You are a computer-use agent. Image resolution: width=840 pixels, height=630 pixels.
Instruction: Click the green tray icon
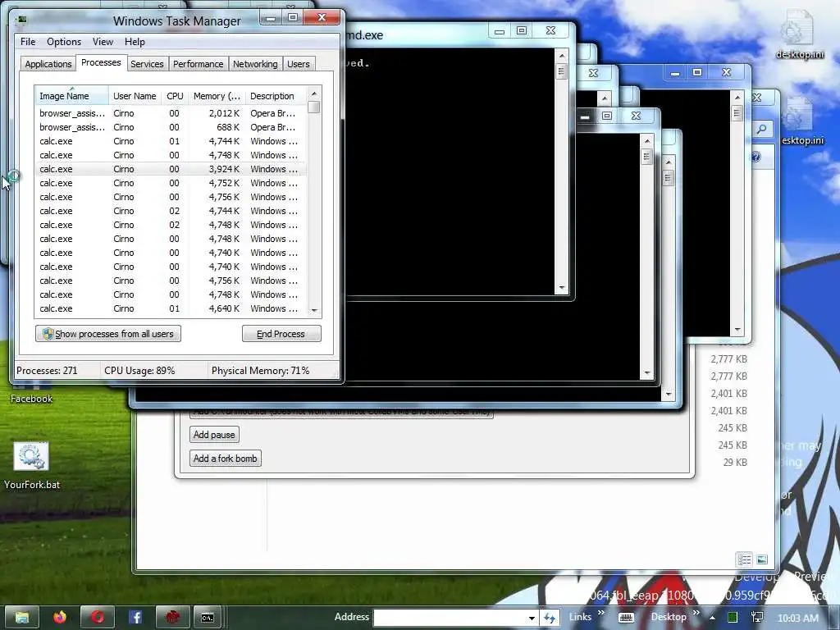[x=732, y=618]
